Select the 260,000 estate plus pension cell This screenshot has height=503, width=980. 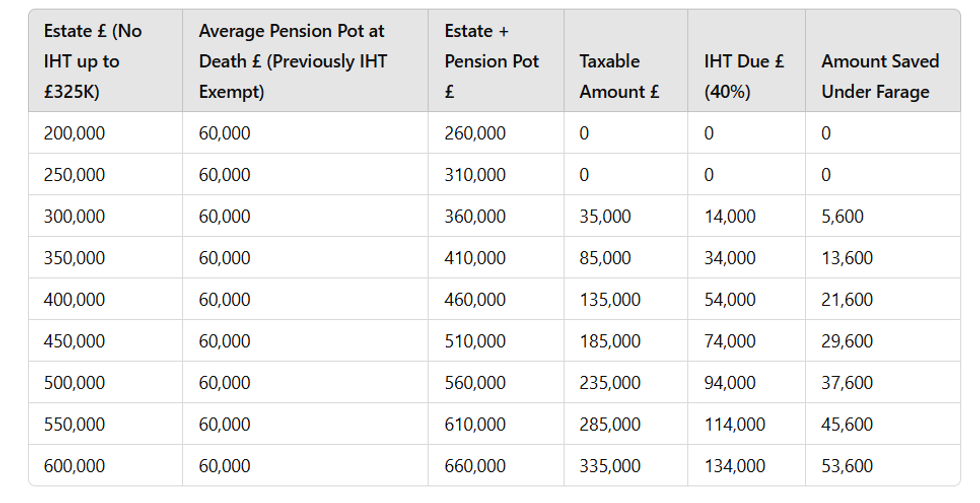tap(475, 133)
